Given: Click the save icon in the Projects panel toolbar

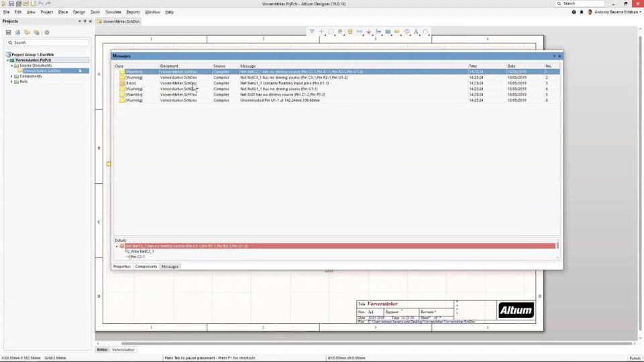Looking at the screenshot, I should coord(8,32).
